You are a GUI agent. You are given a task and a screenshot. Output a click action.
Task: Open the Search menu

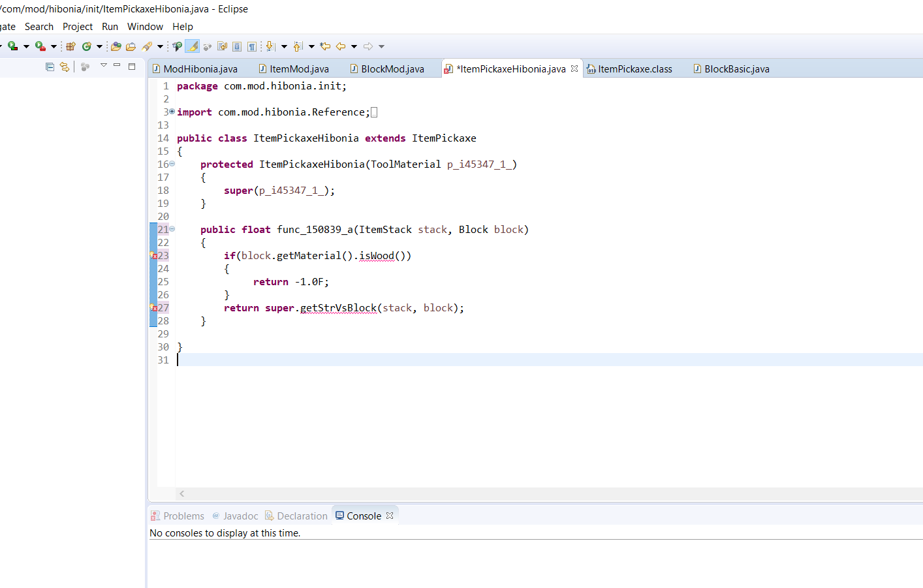pyautogui.click(x=39, y=27)
